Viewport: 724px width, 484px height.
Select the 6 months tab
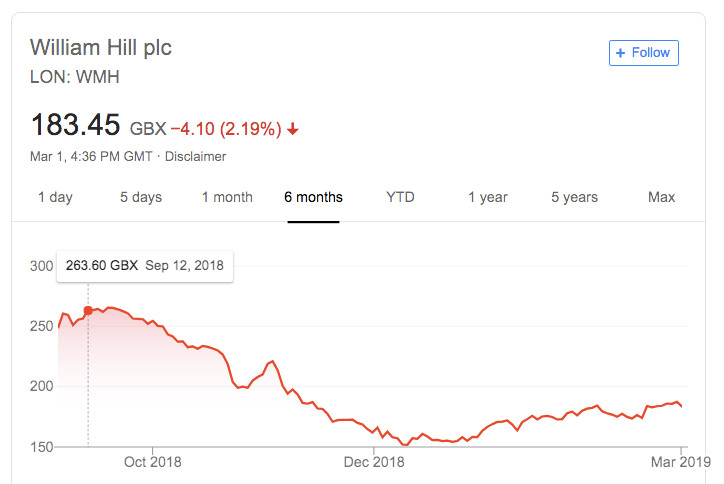(x=314, y=197)
